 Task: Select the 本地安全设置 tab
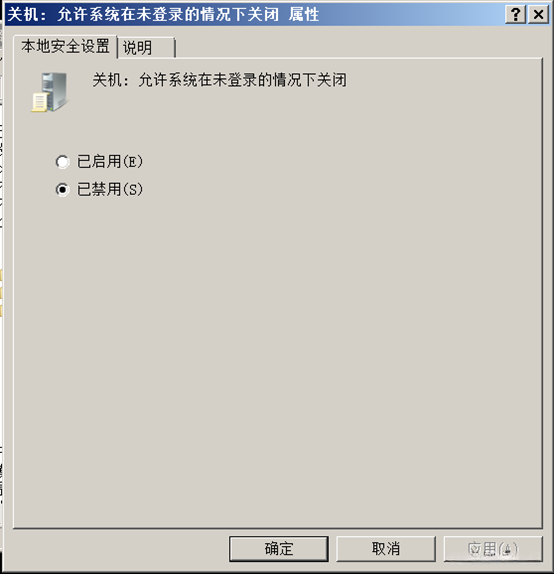click(65, 46)
